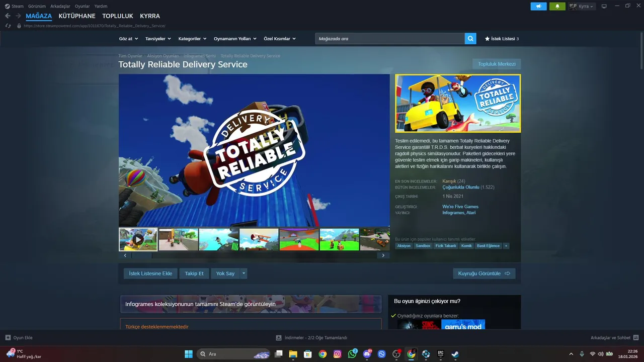The image size is (644, 362).
Task: Open the İndirmeler downloads status
Action: pyautogui.click(x=312, y=338)
